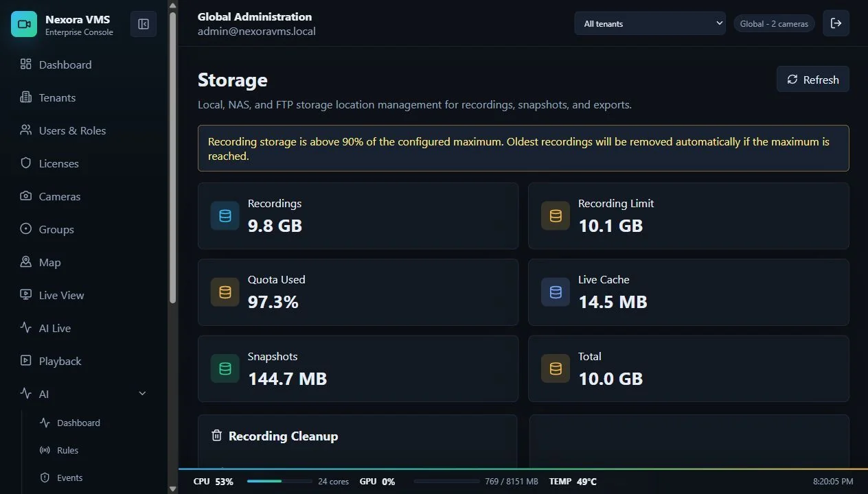Viewport: 868px width, 494px height.
Task: Click the Recording Cleanup heading
Action: (x=283, y=436)
